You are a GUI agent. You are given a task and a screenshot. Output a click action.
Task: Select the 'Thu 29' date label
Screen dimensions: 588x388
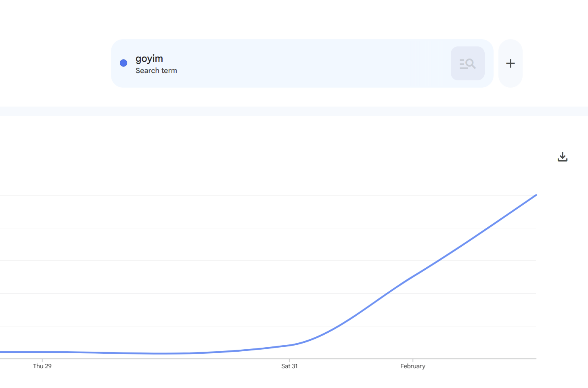click(x=42, y=366)
